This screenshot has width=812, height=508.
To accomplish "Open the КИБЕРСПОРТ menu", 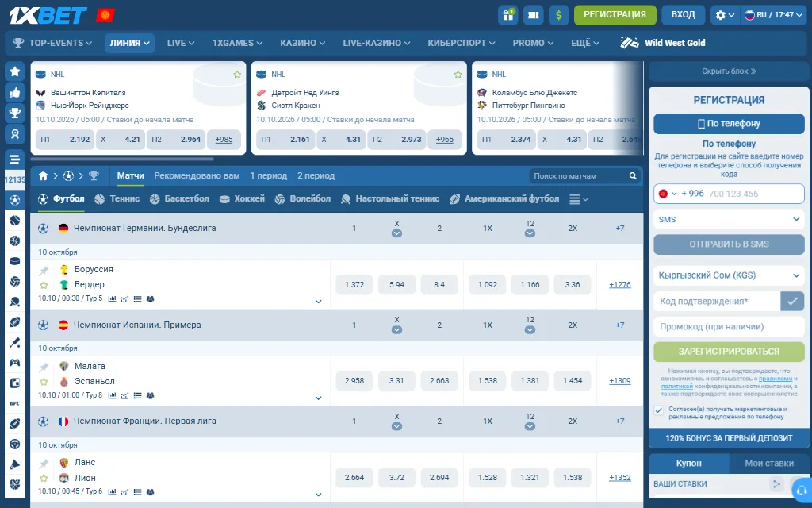I will [x=462, y=43].
